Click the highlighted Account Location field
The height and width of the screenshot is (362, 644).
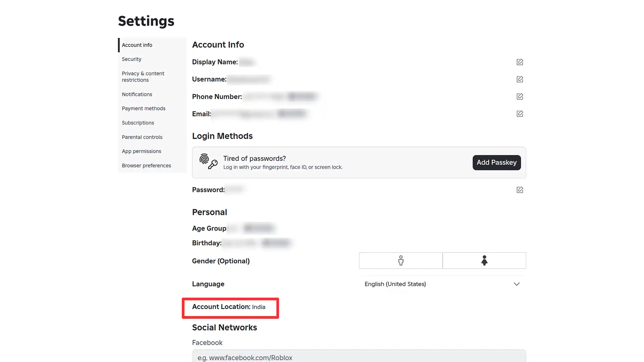pos(230,307)
